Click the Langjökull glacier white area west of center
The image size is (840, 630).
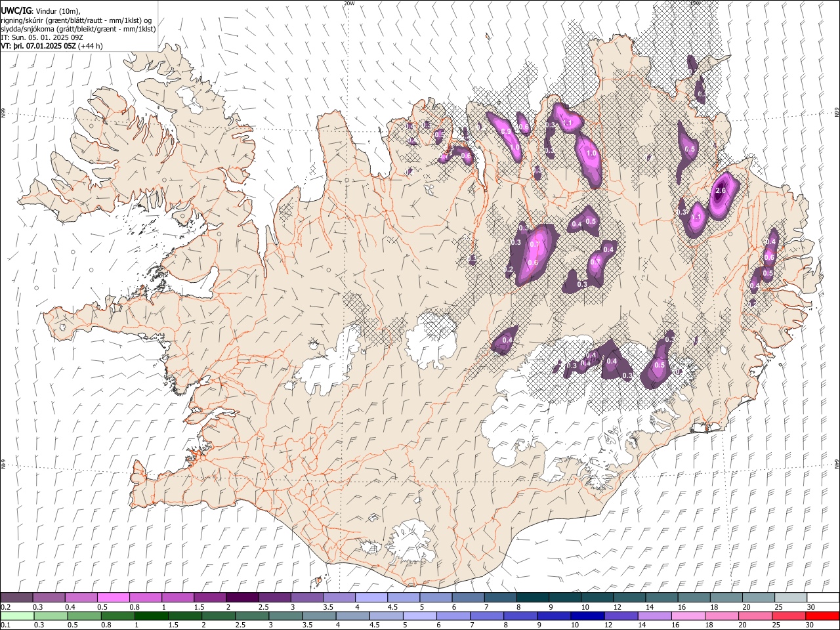tap(327, 363)
